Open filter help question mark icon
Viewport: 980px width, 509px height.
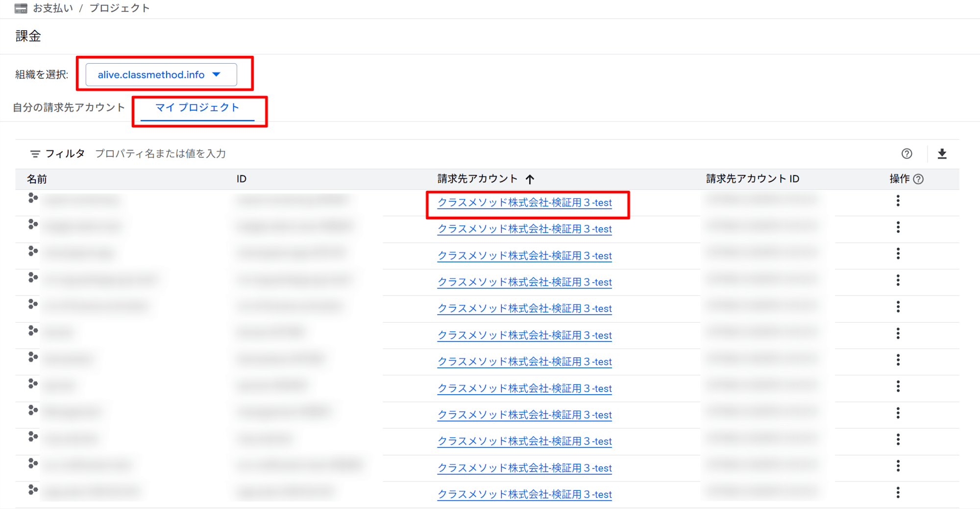click(x=906, y=154)
